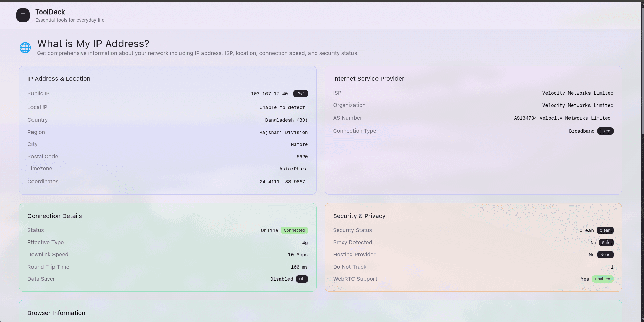Select the Disabled Data Saver text
Screen dimensions: 644x322
point(281,279)
